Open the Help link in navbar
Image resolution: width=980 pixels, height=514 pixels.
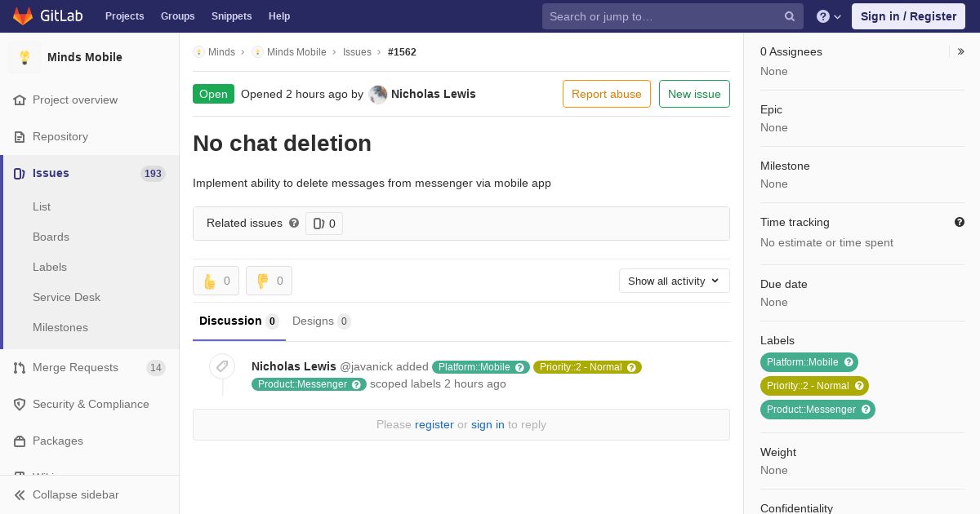pos(279,16)
